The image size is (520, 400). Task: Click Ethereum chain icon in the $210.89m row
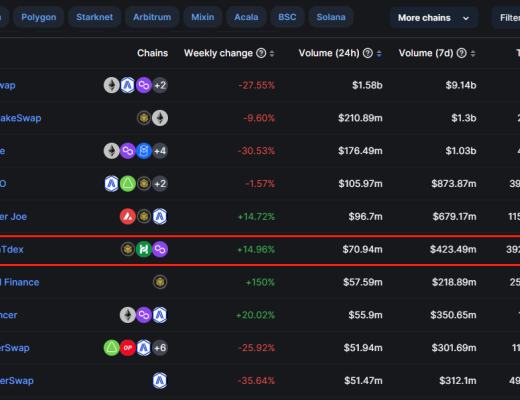click(160, 118)
